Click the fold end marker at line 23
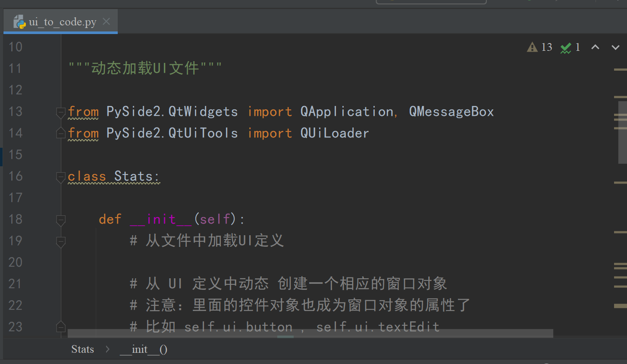Screen dimensions: 627x364 (x=61, y=327)
